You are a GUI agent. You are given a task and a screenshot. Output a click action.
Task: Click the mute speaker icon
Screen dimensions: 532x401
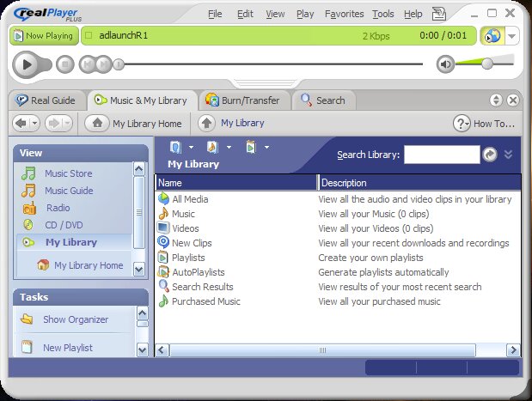[445, 64]
